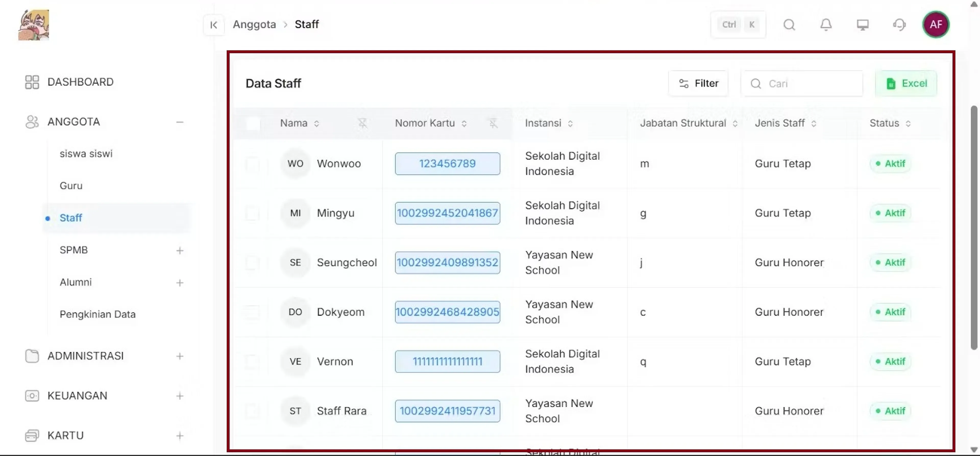The height and width of the screenshot is (456, 980).
Task: Click the Aktif status badge for Vernon
Action: point(890,361)
